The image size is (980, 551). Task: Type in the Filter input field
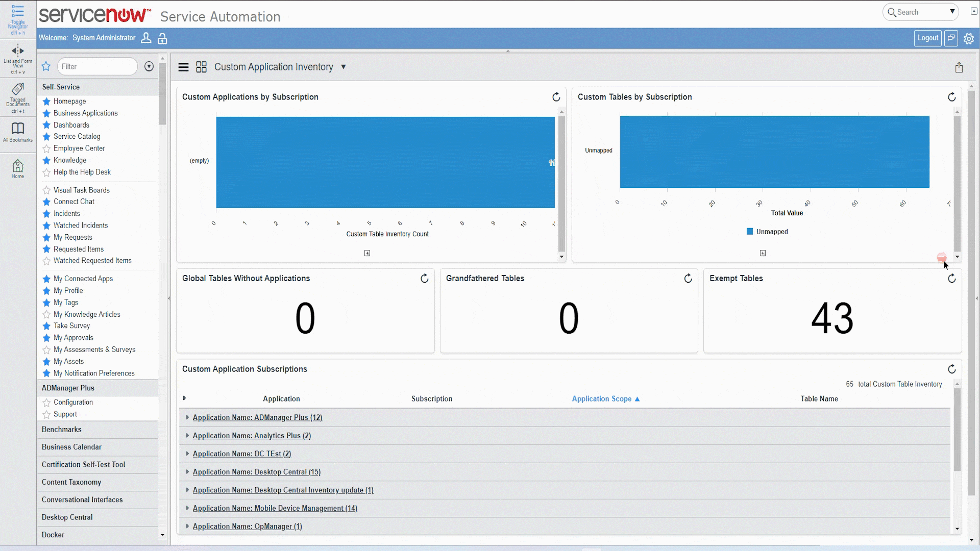point(97,66)
